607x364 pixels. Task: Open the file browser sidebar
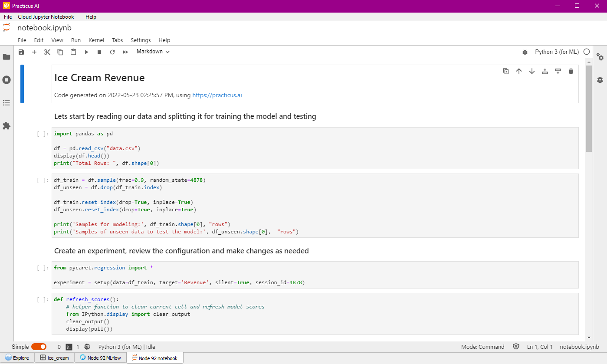pos(6,56)
